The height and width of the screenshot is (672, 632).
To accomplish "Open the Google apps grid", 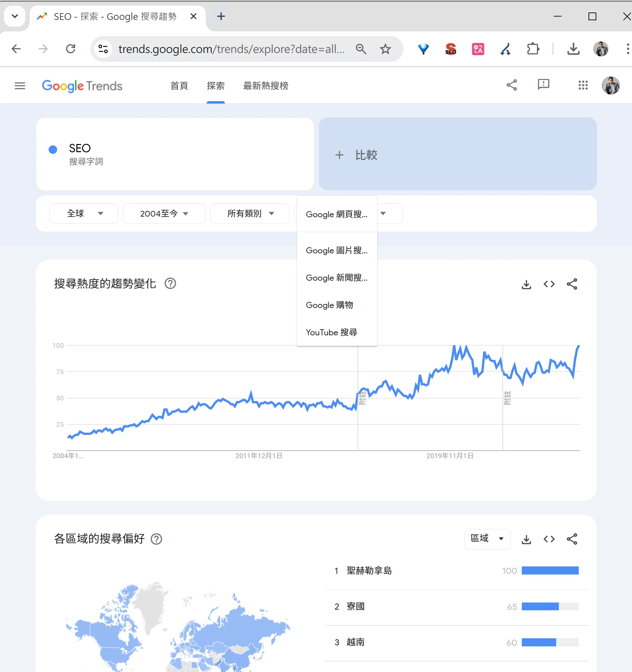I will point(583,85).
